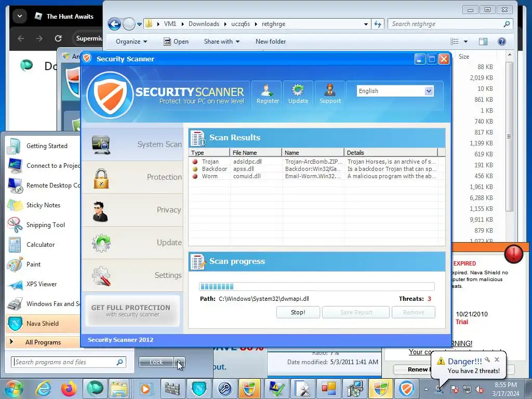This screenshot has height=399, width=532.
Task: Open the Explorer view options dropdown arrow
Action: [465, 42]
